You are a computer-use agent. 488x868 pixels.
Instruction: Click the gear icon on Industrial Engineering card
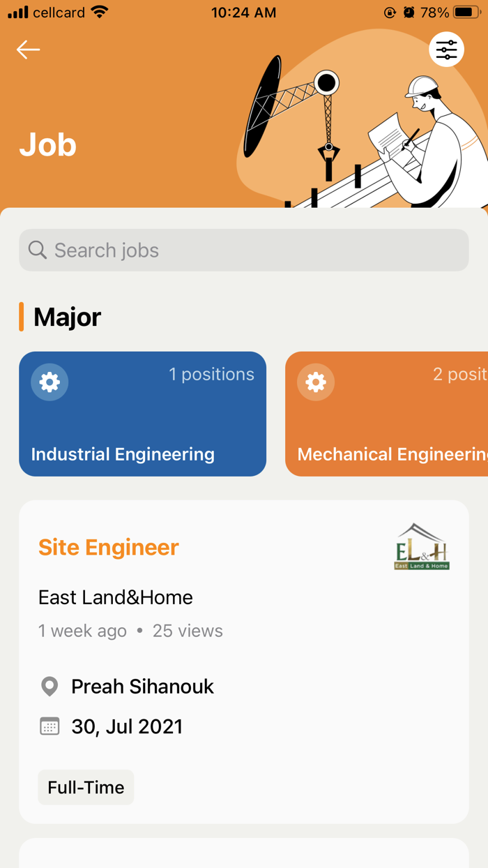point(49,382)
